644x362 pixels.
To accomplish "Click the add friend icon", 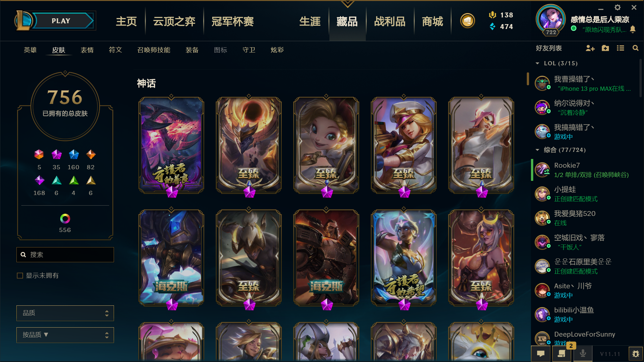I will (590, 48).
